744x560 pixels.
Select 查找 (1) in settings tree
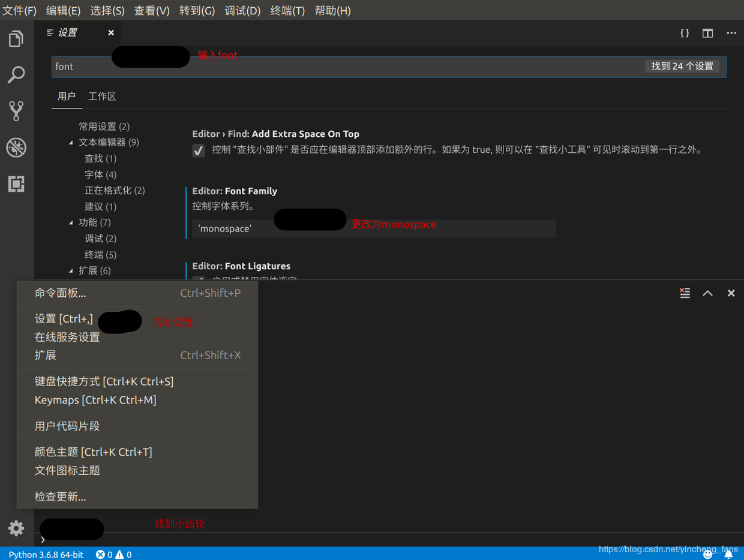(100, 158)
